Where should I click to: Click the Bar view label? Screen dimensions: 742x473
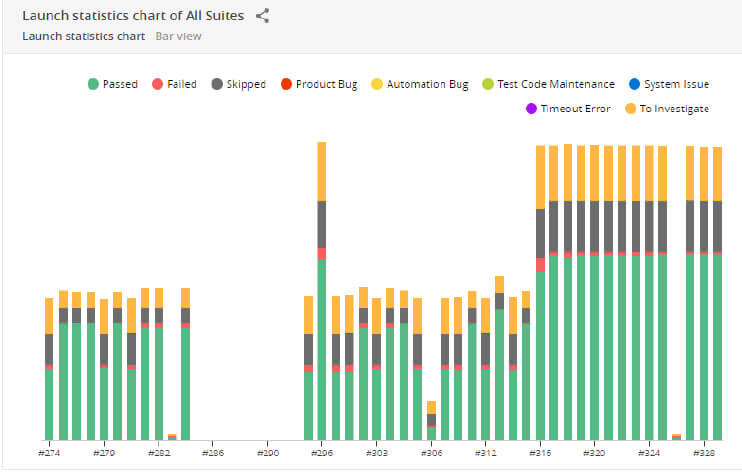click(178, 36)
